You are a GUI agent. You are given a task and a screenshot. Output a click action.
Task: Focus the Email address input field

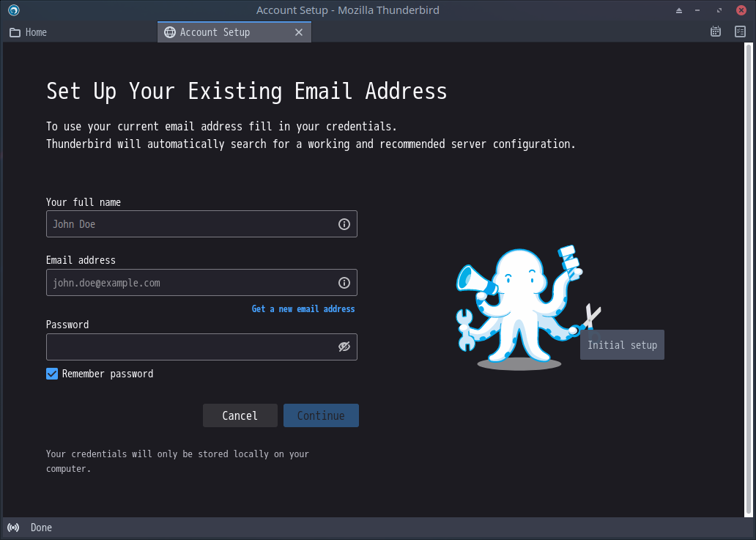(x=201, y=283)
